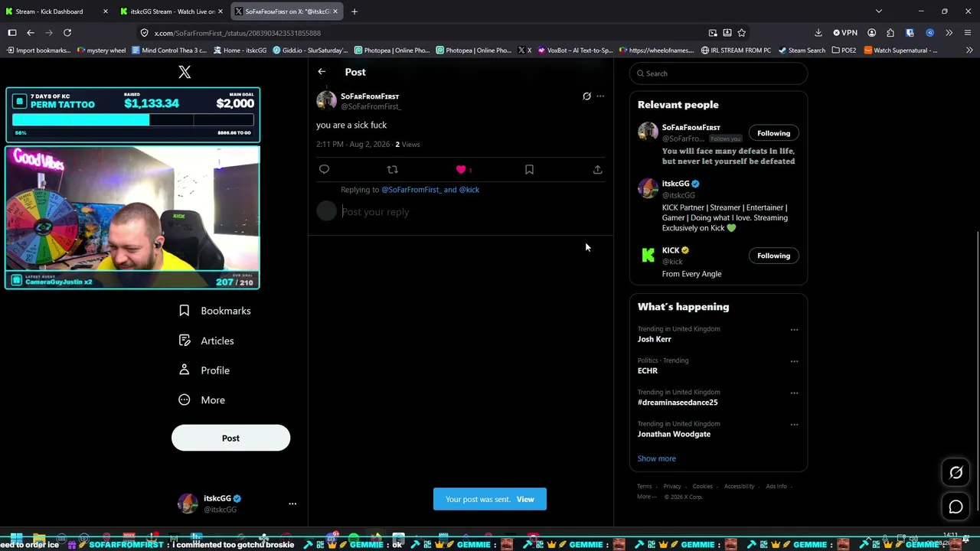
Task: Open the Privacy footer link
Action: pyautogui.click(x=672, y=487)
